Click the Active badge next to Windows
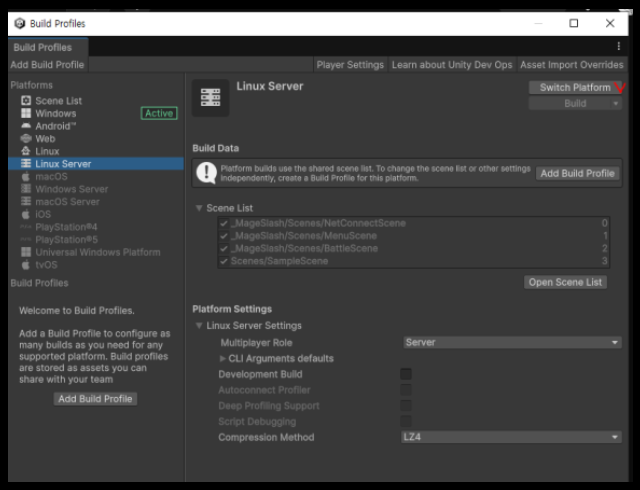The height and width of the screenshot is (490, 640). (x=159, y=113)
